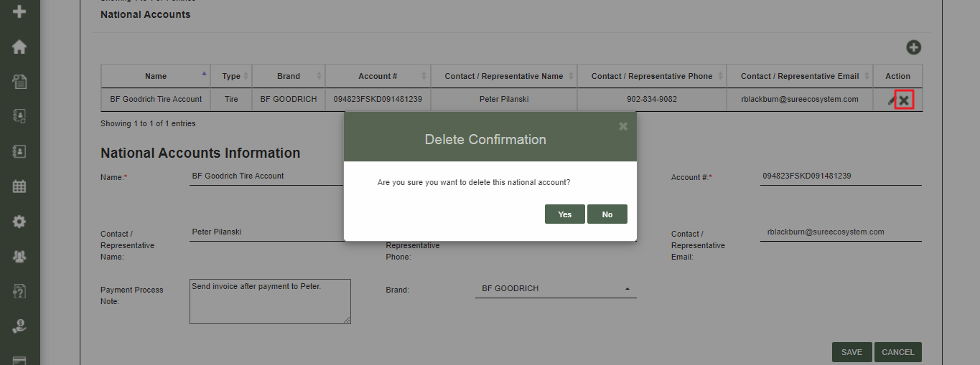
Task: Click the Contact Representative Email field
Action: coord(841,232)
